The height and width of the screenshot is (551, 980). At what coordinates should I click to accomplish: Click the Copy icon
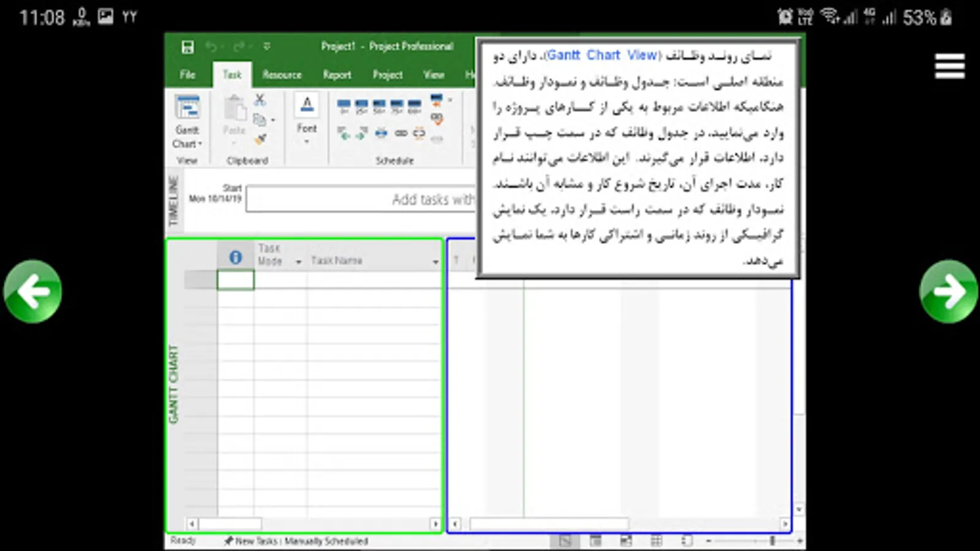click(259, 119)
